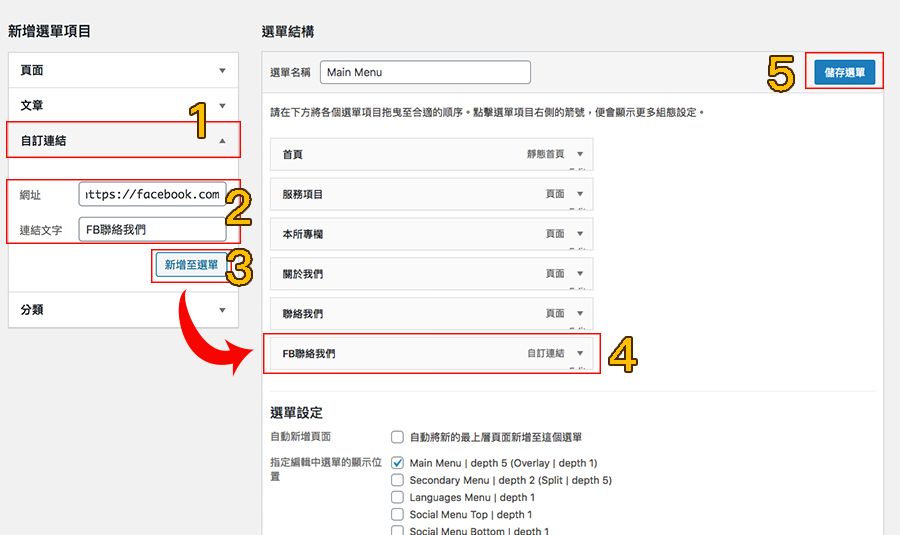Check the Languages Menu location checkbox
Image resolution: width=900 pixels, height=535 pixels.
[398, 497]
